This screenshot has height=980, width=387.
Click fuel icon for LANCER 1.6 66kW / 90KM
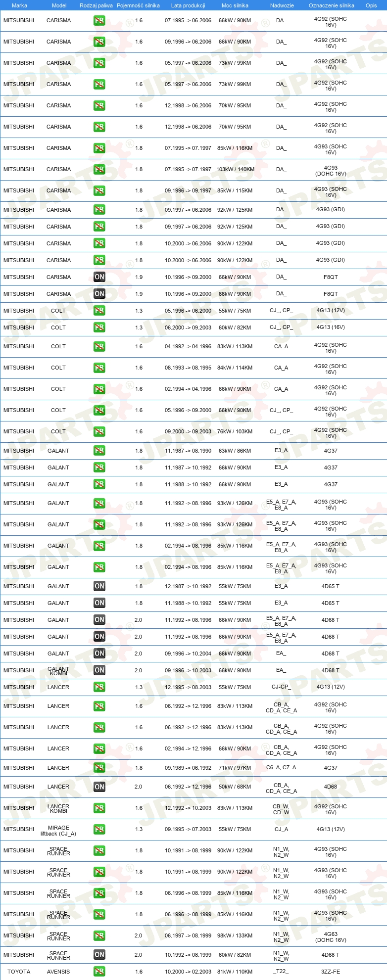(x=99, y=749)
